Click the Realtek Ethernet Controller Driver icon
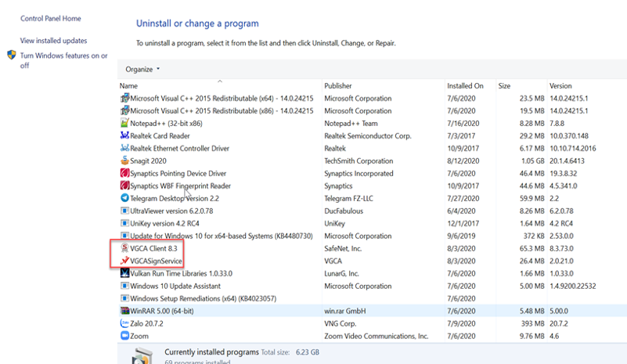Screen dimensions: 627x364 click(x=124, y=148)
